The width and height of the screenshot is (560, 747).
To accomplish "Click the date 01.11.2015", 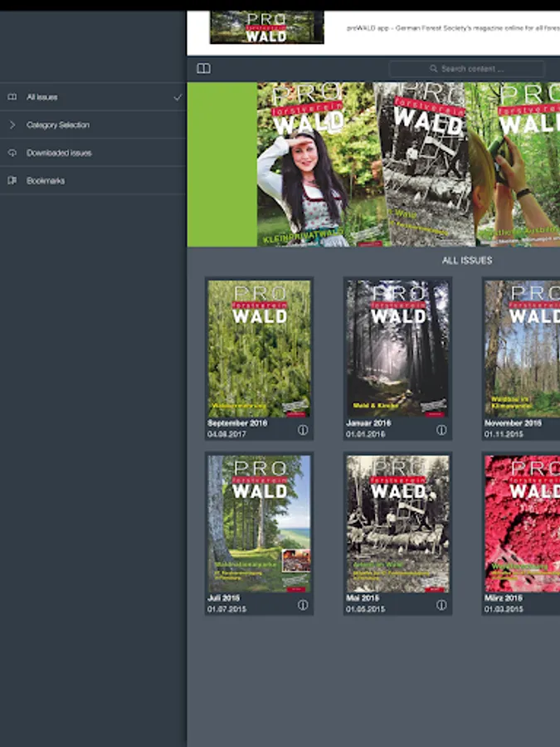I will (504, 434).
